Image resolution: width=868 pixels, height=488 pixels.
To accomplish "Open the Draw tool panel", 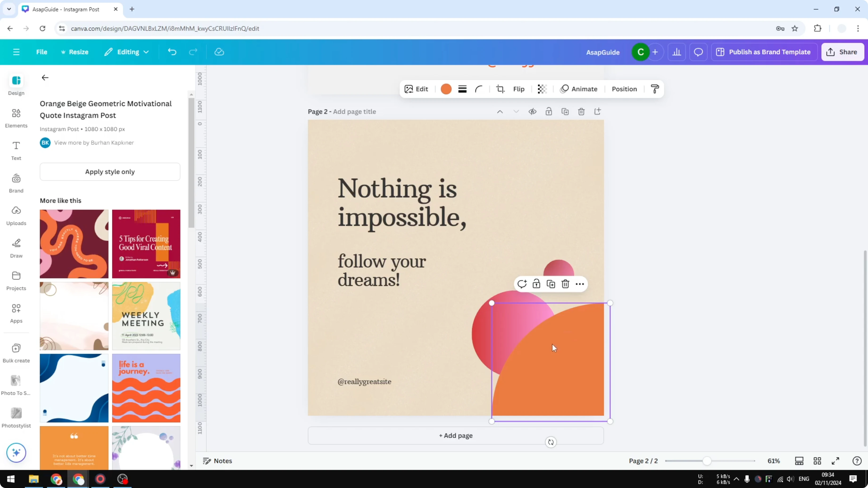I will point(16,248).
